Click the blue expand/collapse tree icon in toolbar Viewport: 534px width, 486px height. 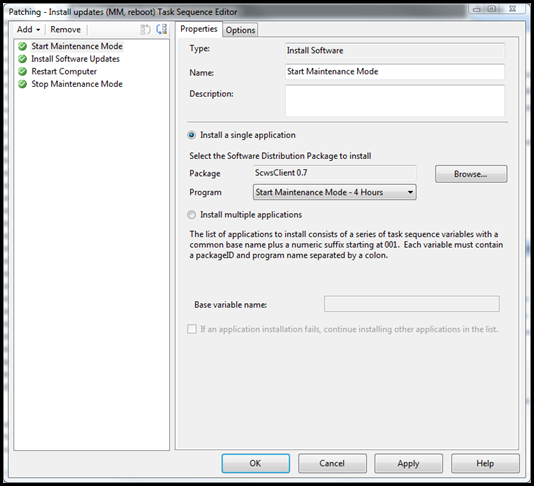(162, 29)
